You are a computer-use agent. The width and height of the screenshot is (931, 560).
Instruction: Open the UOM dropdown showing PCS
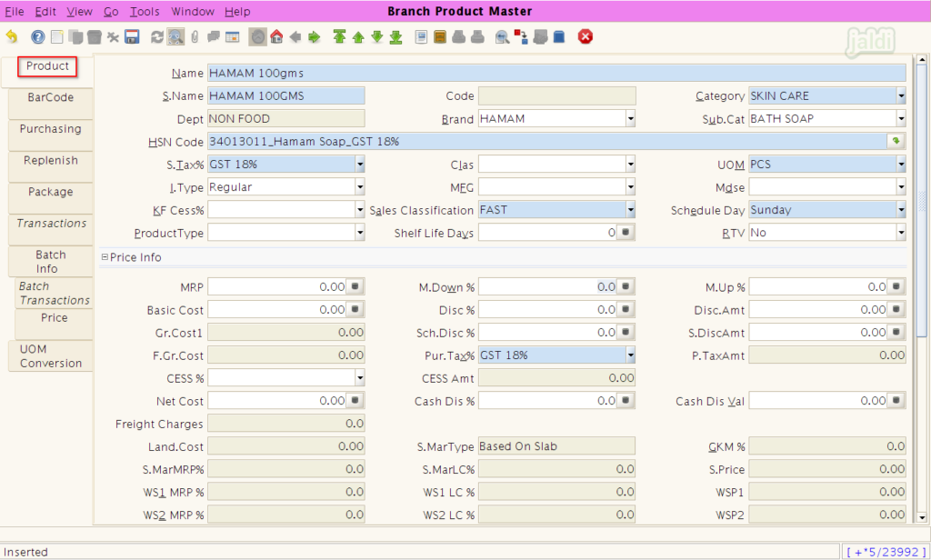click(901, 164)
